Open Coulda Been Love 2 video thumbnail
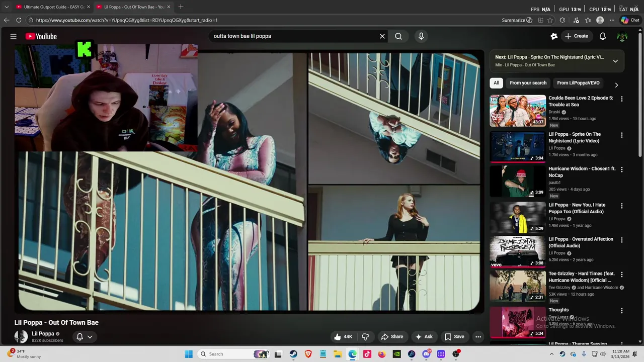Image resolution: width=644 pixels, height=362 pixels. point(518,111)
